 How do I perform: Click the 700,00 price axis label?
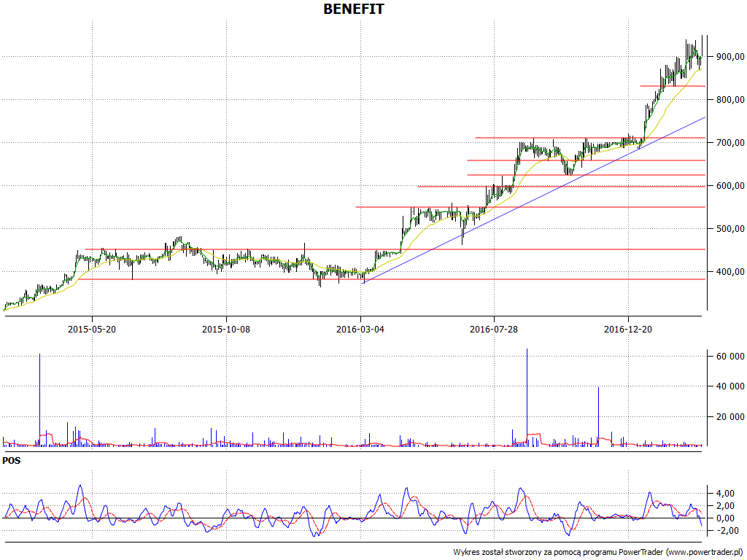729,142
